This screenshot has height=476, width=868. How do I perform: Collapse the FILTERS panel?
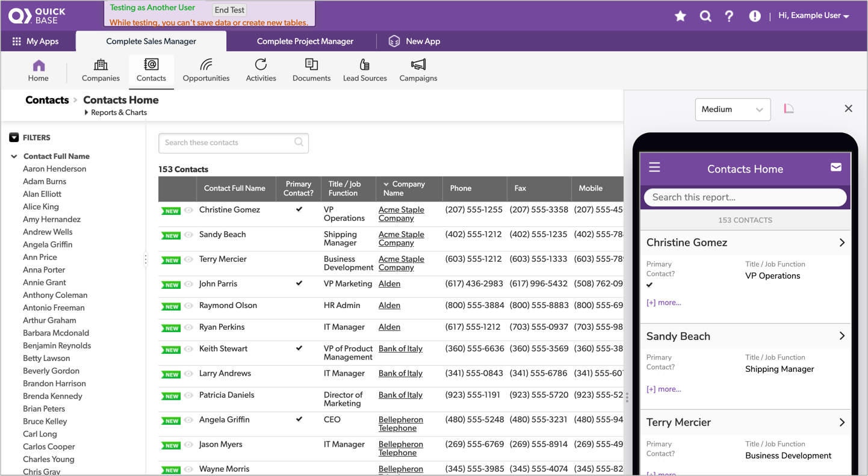pyautogui.click(x=14, y=138)
